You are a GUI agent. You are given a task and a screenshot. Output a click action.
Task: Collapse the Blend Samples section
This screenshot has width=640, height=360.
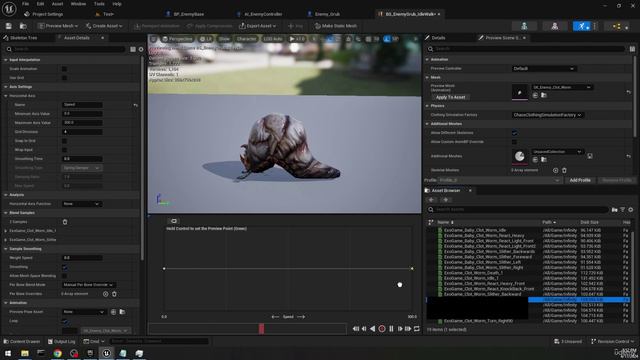click(x=6, y=213)
